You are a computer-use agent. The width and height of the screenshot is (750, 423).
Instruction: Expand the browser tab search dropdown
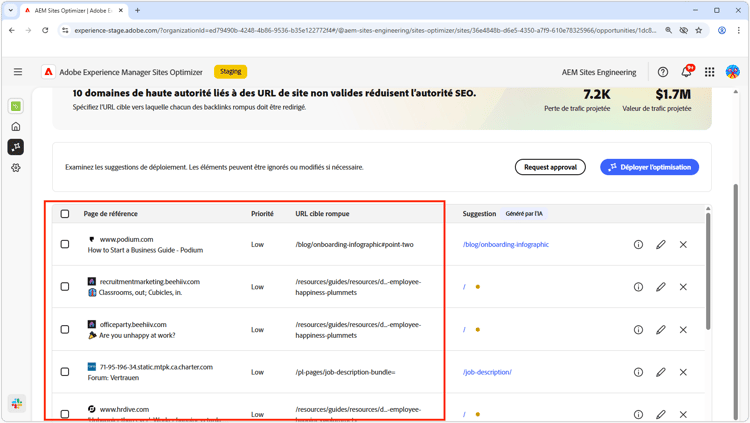[11, 10]
